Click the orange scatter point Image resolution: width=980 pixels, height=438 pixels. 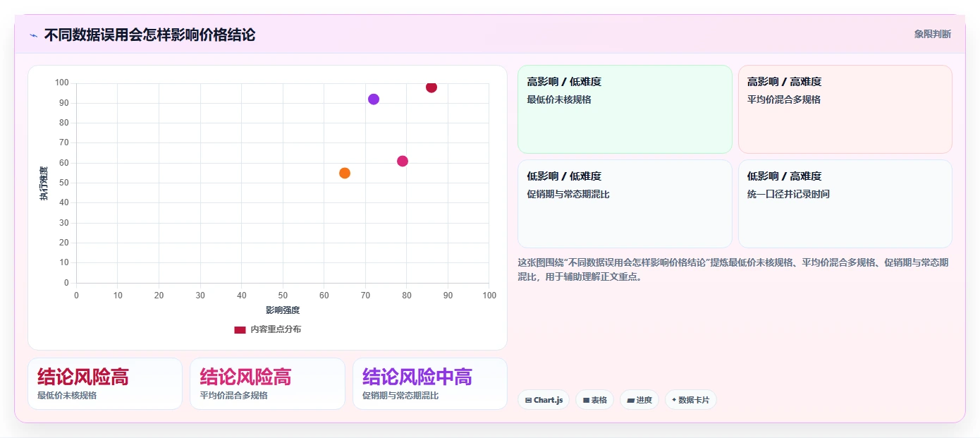(x=345, y=174)
